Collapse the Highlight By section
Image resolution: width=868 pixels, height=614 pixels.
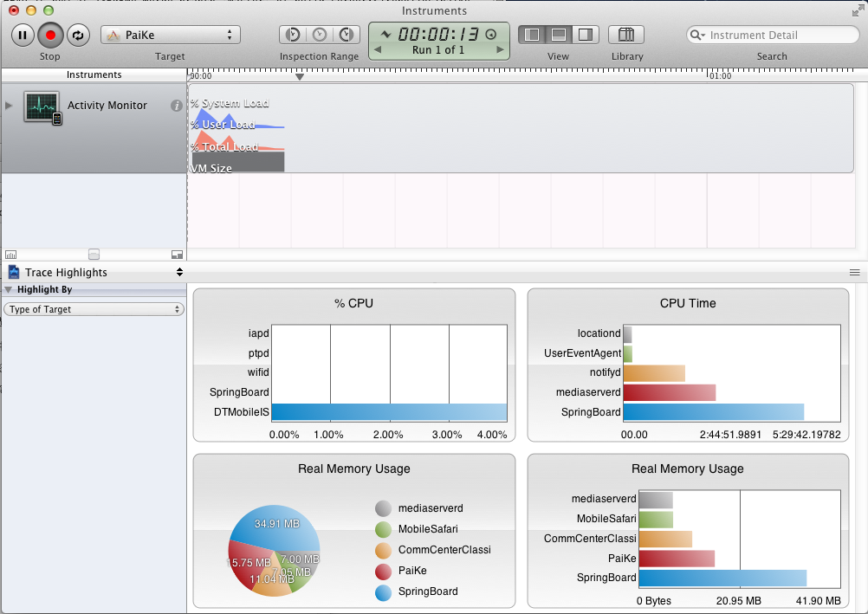pyautogui.click(x=9, y=290)
